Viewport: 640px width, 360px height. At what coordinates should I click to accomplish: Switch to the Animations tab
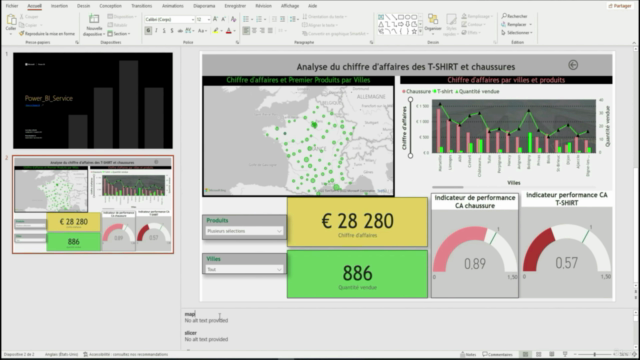tap(173, 6)
